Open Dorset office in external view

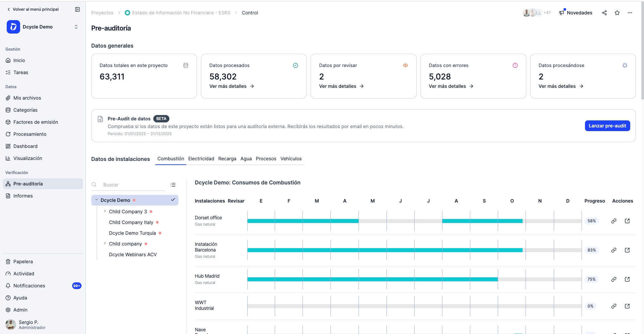coord(627,221)
